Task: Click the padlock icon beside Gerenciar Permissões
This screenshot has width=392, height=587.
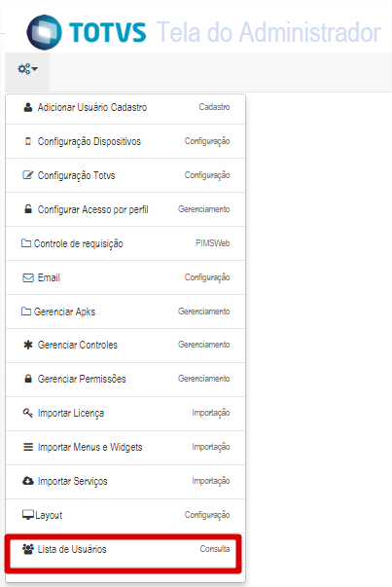Action: tap(28, 379)
